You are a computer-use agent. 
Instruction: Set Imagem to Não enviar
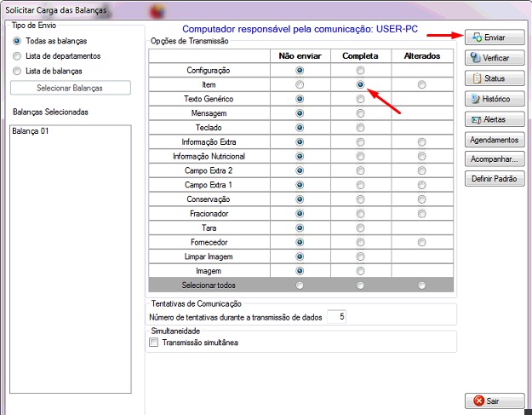click(x=300, y=271)
